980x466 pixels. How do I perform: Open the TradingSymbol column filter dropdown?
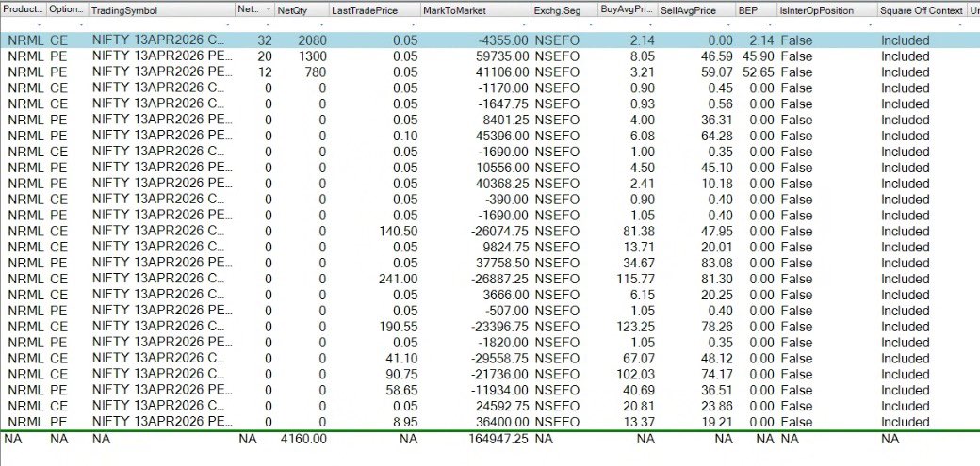[227, 24]
